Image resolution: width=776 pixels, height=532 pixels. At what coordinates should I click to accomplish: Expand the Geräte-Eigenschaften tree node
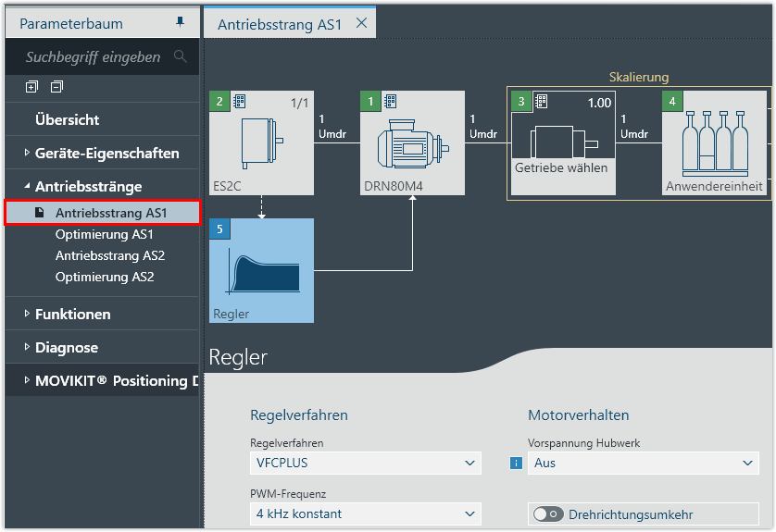[27, 154]
